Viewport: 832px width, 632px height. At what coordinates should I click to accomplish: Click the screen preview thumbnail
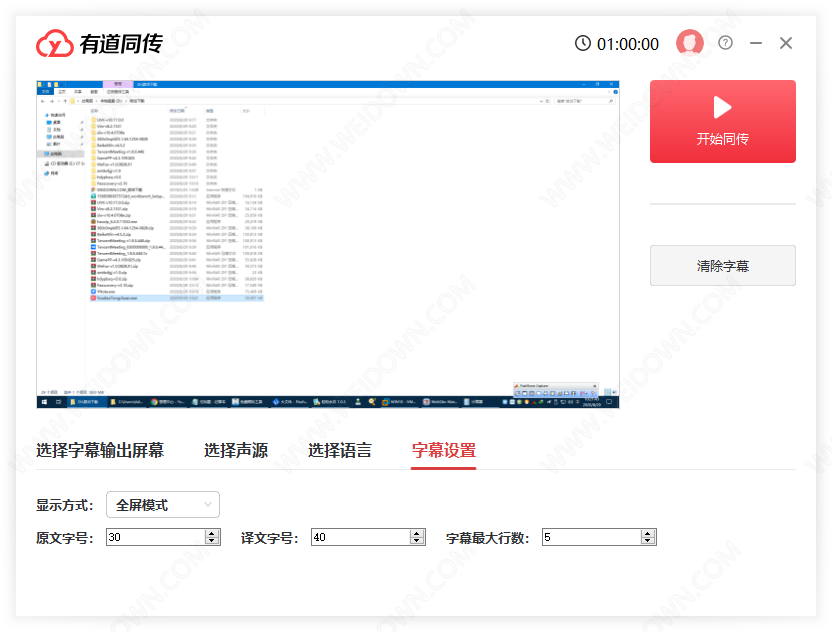pyautogui.click(x=328, y=245)
